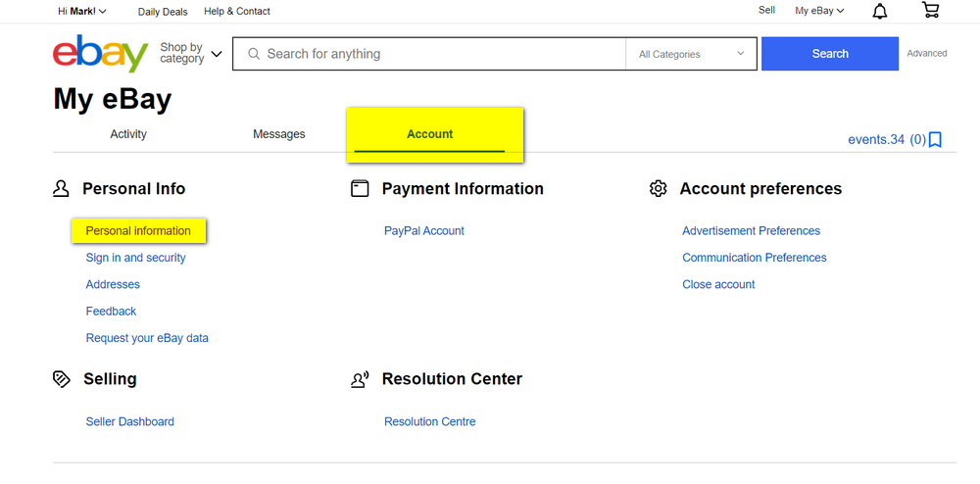Open the events.34 (0) link
Image resolution: width=980 pixels, height=484 pixels.
point(886,140)
